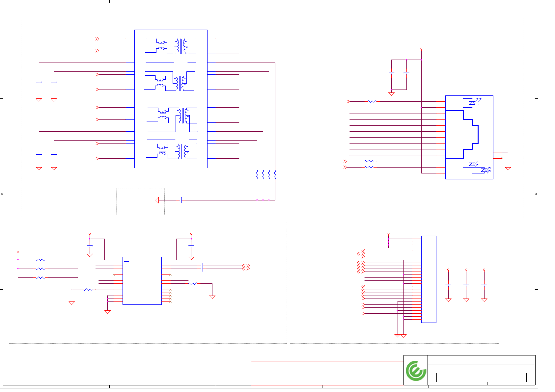Select the first of three capacitors beside the header

click(448, 285)
